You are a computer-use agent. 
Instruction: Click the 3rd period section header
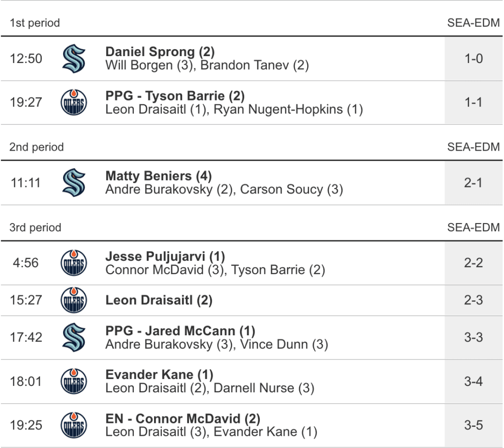point(35,227)
